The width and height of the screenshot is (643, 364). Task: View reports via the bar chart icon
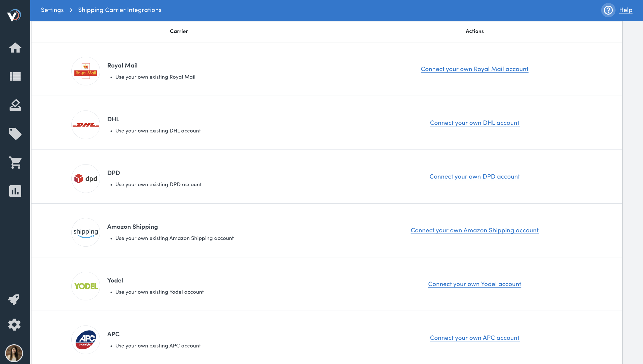15,191
